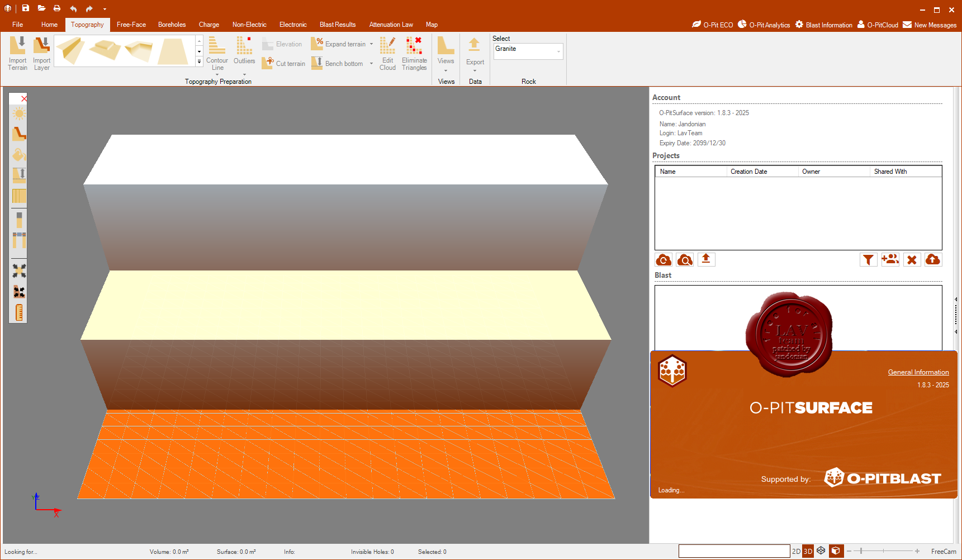Open the Views ribbon button
Screen dimensions: 962x560
point(446,50)
